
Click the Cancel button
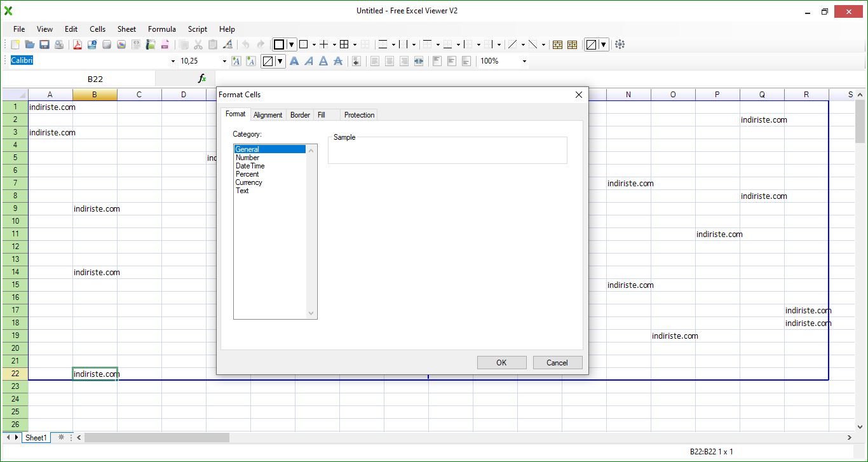[557, 362]
